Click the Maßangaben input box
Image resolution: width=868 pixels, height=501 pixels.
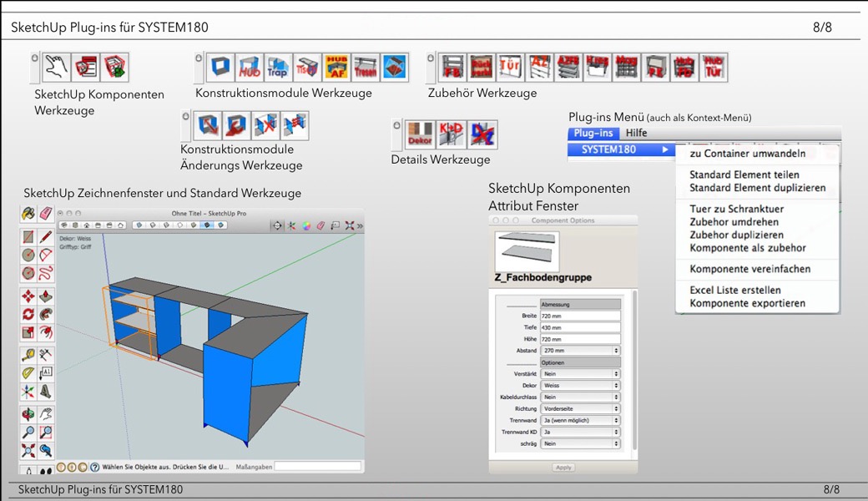318,467
